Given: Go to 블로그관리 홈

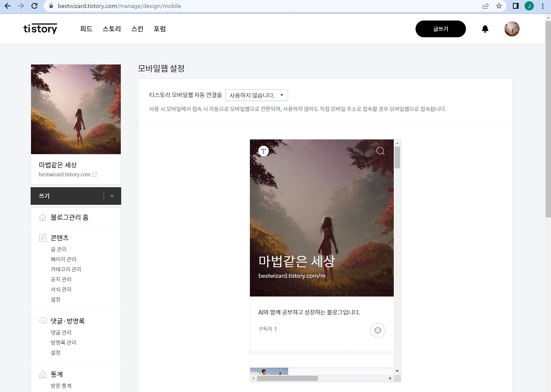Looking at the screenshot, I should click(70, 217).
